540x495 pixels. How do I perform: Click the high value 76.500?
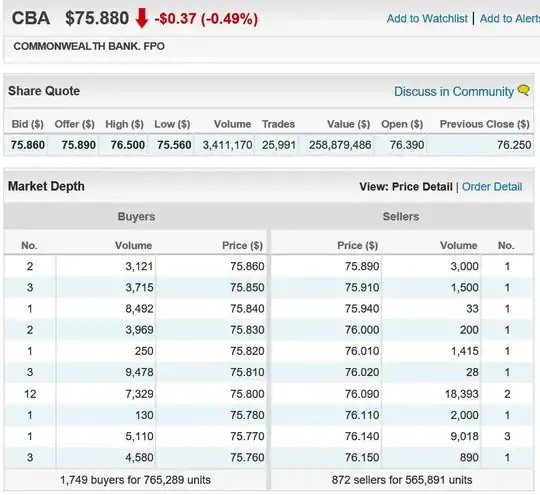pos(128,145)
